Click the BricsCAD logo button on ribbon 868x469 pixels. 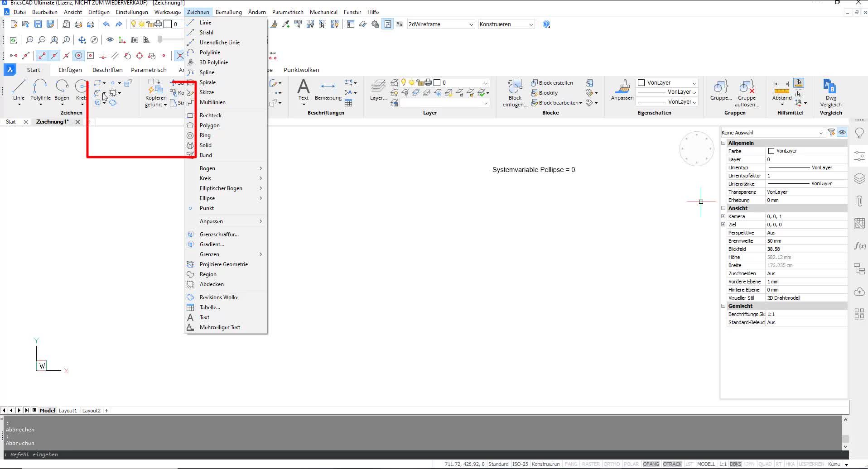(x=10, y=70)
